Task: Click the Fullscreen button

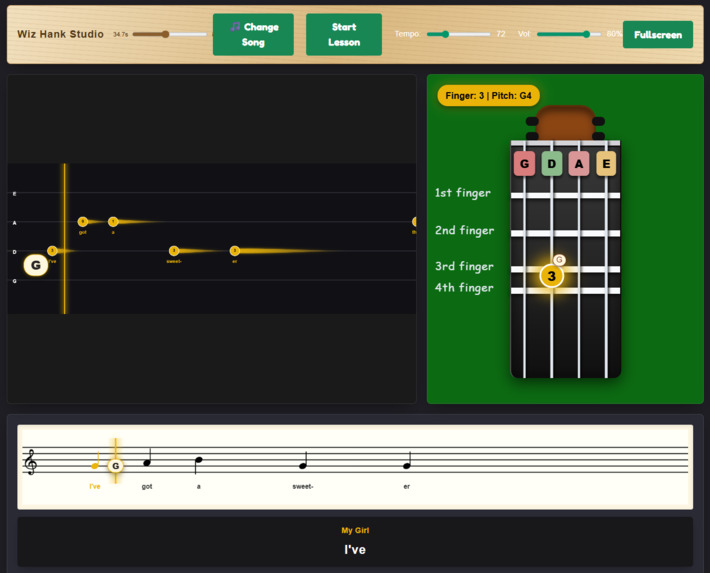Action: pyautogui.click(x=657, y=34)
